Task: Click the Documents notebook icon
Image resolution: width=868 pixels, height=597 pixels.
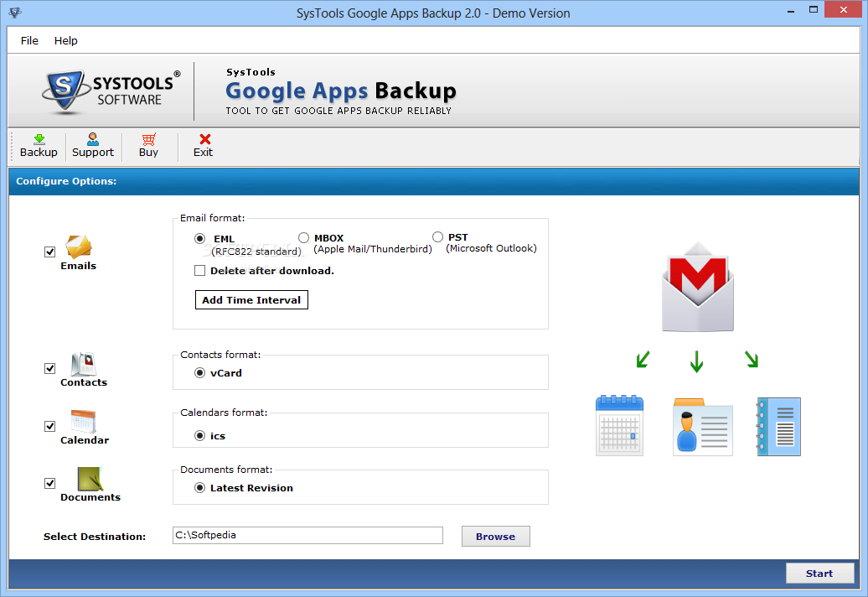Action: [x=90, y=479]
